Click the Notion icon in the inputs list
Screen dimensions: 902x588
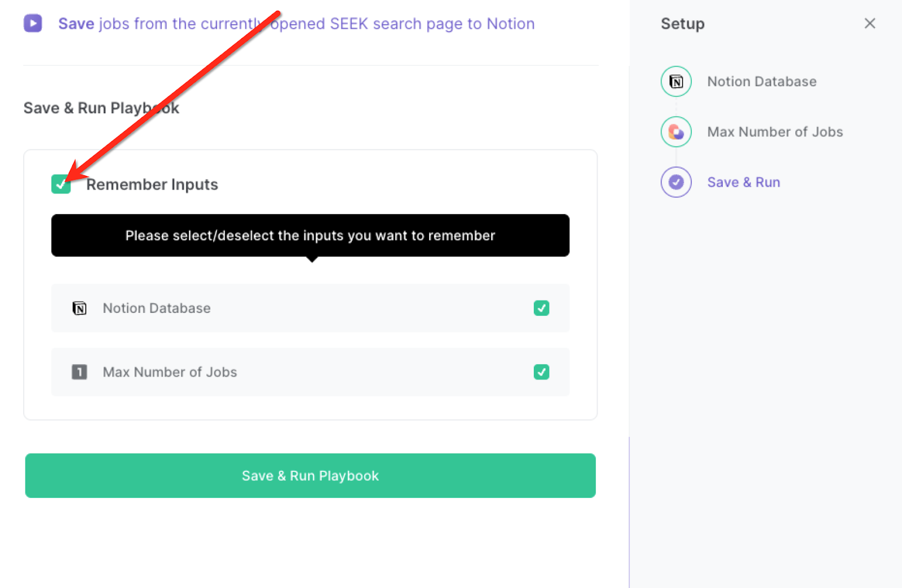[x=79, y=308]
